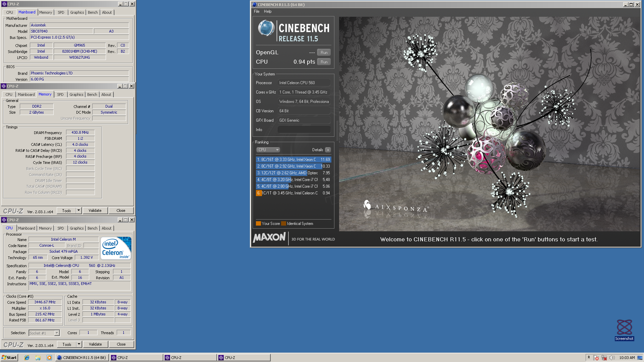
Task: Click the orange Your Score legend swatch
Action: (258, 224)
